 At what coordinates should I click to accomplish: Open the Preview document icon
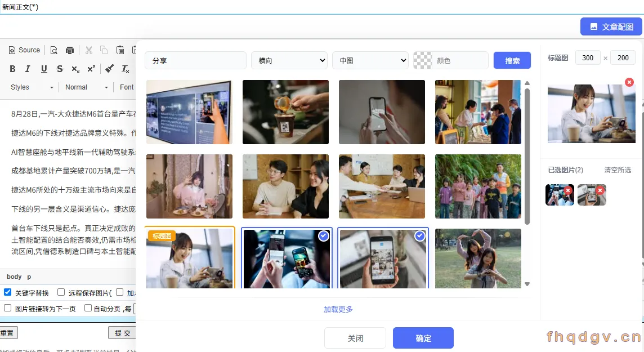point(54,50)
